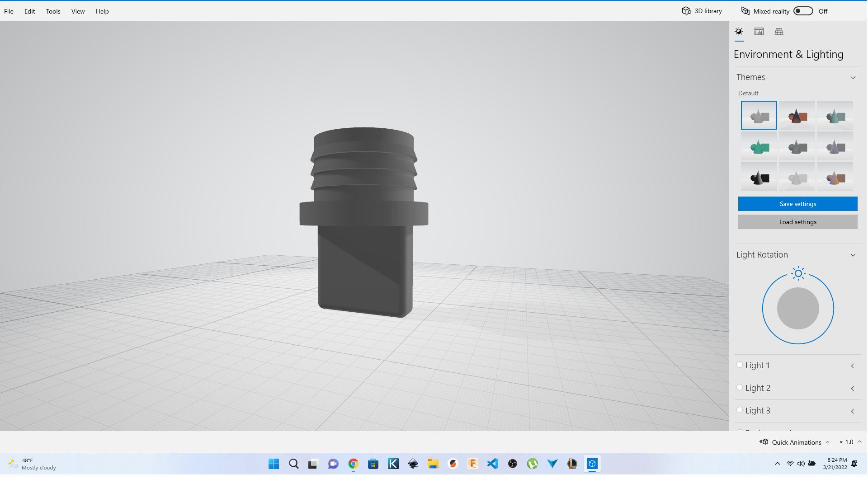Open the Tools menu
868x488 pixels.
[x=53, y=11]
